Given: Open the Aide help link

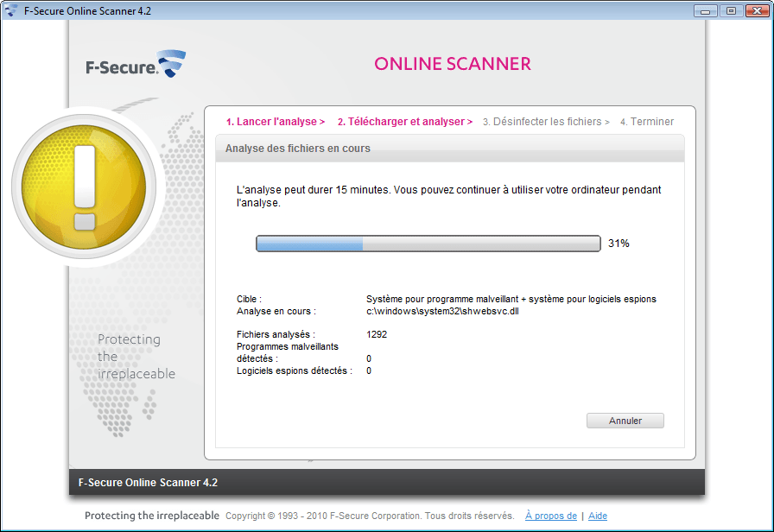Looking at the screenshot, I should point(597,516).
